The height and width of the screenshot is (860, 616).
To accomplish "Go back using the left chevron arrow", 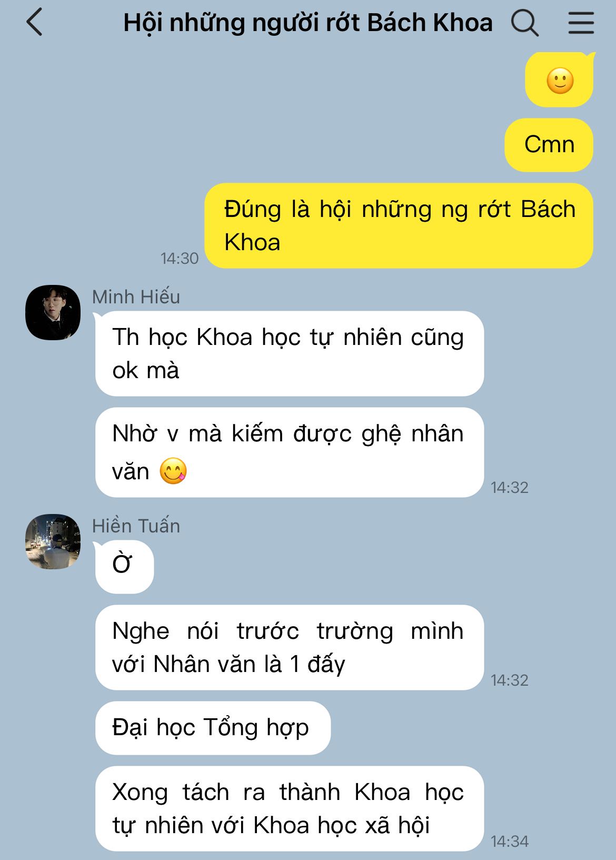I will coord(34,23).
